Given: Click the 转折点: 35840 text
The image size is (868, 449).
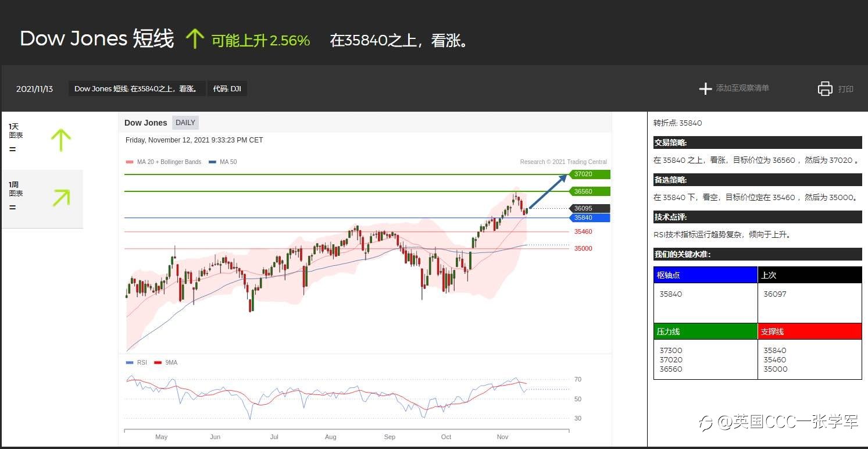Looking at the screenshot, I should [678, 123].
